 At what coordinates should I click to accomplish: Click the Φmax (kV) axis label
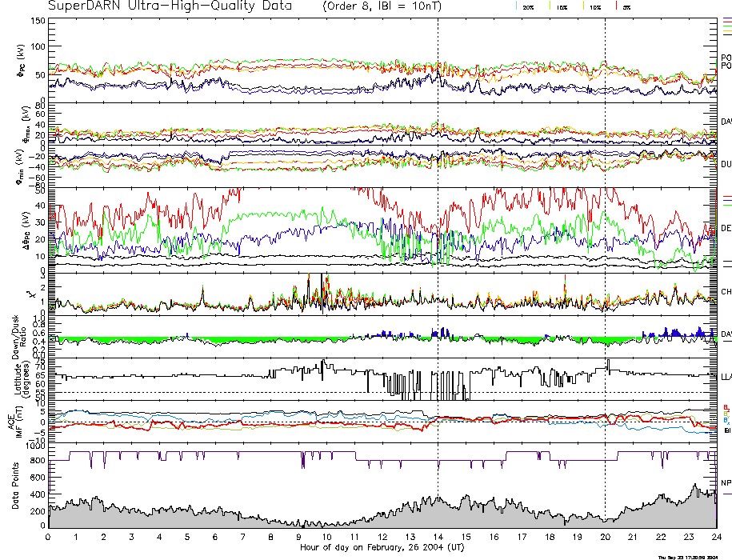click(26, 123)
